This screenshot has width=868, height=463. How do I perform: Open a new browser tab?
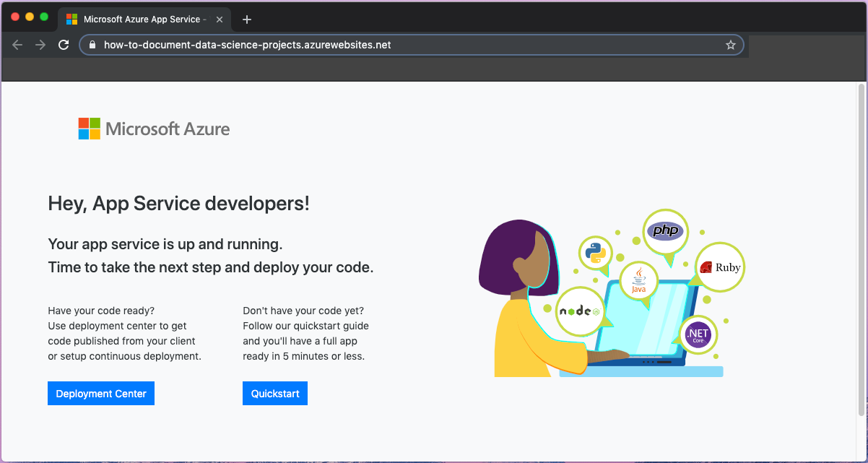pyautogui.click(x=246, y=20)
